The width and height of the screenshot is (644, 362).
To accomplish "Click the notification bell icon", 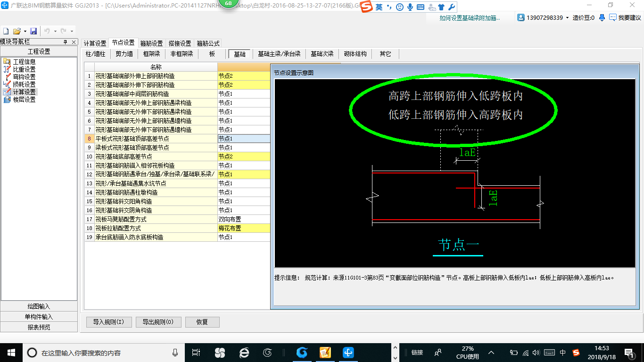I will tap(602, 17).
